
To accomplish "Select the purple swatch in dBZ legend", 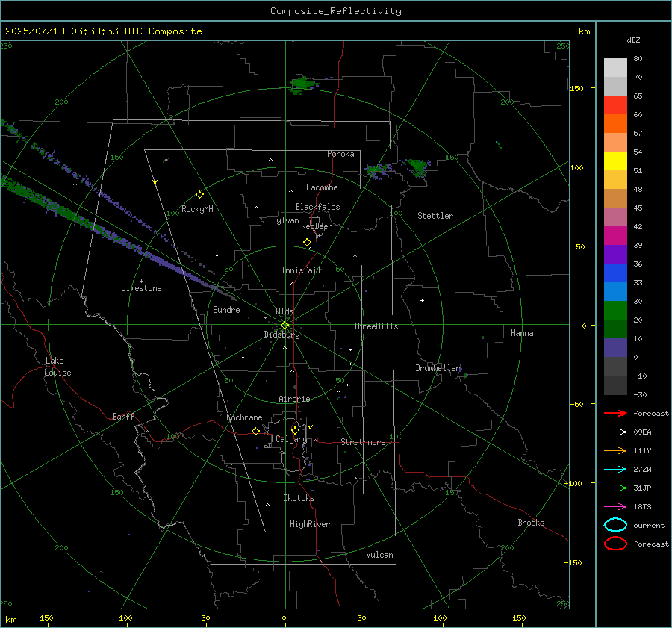I will [x=615, y=254].
